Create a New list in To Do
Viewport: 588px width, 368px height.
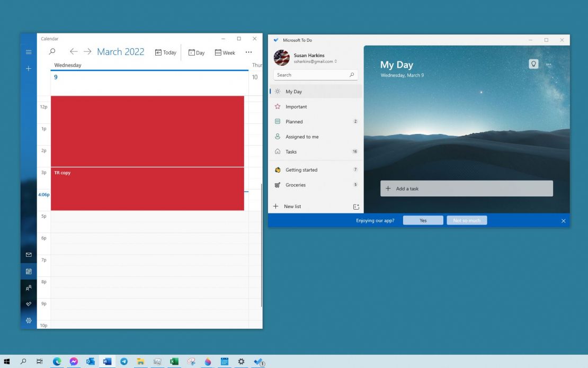pos(289,206)
